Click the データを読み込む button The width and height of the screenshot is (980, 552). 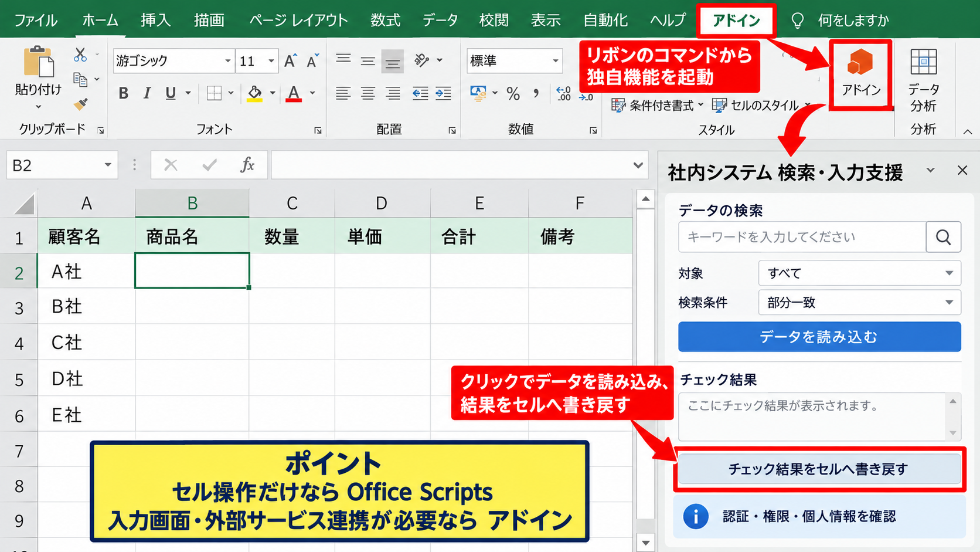[x=819, y=337]
